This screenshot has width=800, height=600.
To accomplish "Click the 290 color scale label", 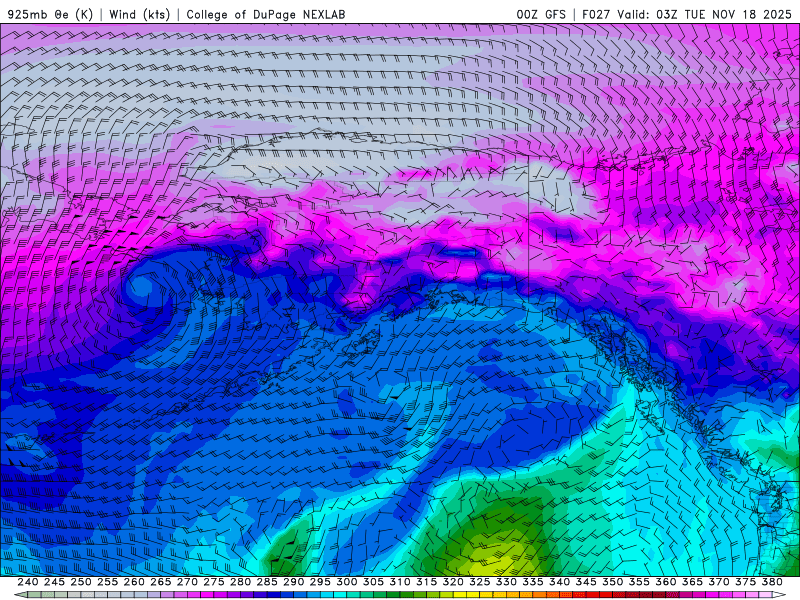I will click(x=293, y=582).
